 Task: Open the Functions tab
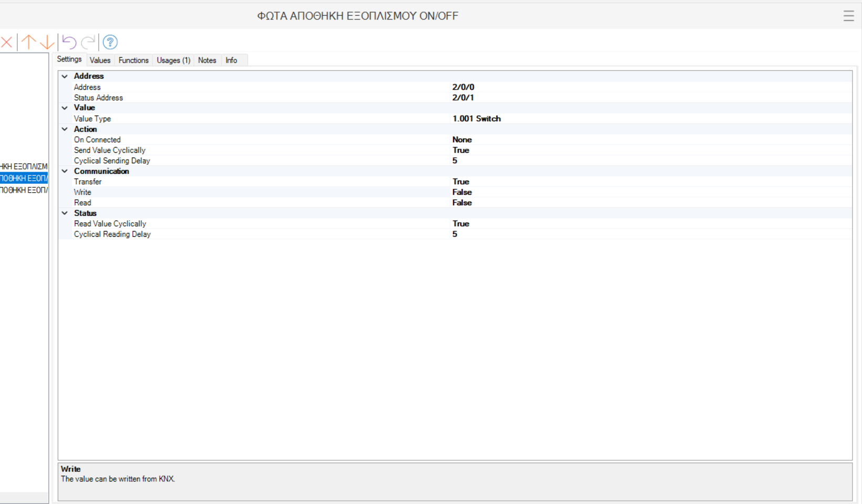(x=133, y=60)
